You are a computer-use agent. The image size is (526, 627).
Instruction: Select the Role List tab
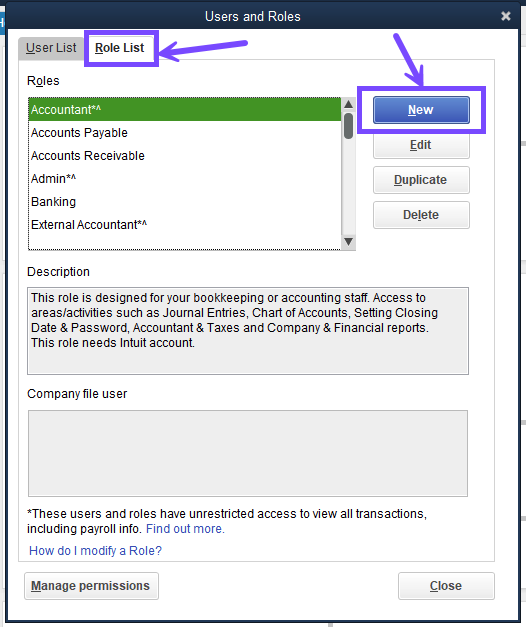119,48
